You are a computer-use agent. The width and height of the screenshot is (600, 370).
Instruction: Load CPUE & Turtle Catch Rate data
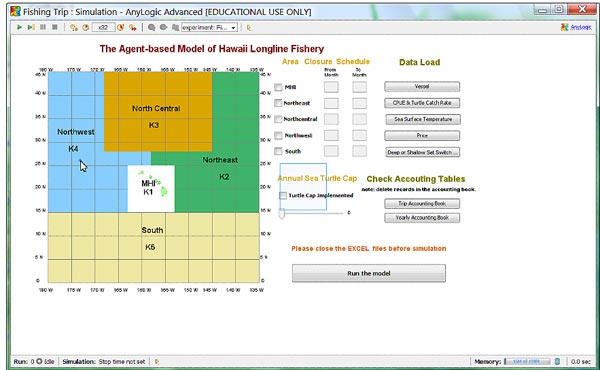pyautogui.click(x=422, y=103)
